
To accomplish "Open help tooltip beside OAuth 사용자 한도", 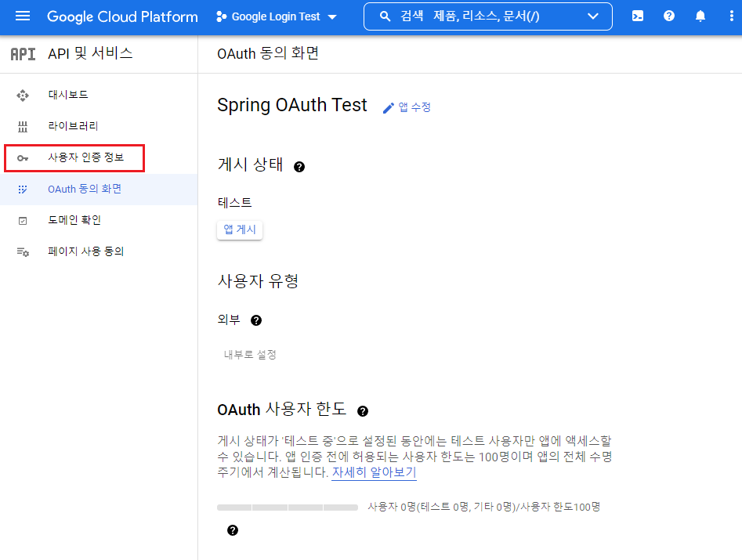I will pyautogui.click(x=363, y=411).
